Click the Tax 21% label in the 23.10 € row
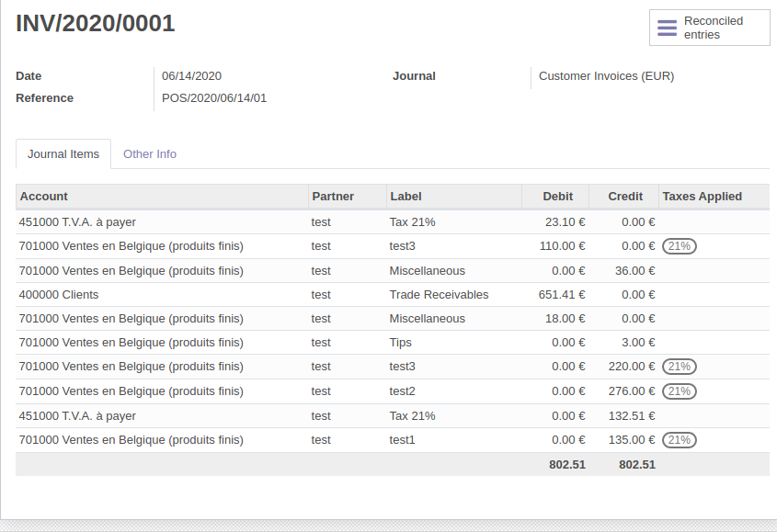 click(412, 222)
